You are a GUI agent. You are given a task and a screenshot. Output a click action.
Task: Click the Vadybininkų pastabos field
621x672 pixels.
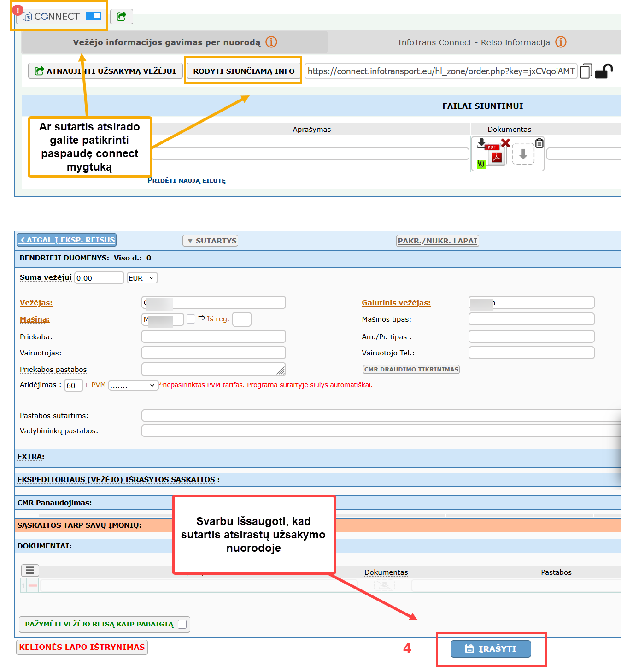[381, 430]
